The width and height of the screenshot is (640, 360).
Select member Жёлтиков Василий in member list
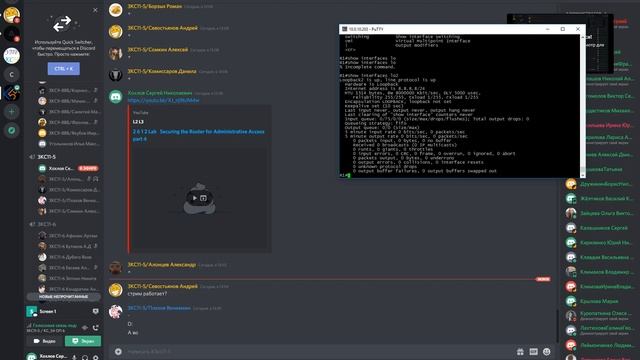[600, 198]
